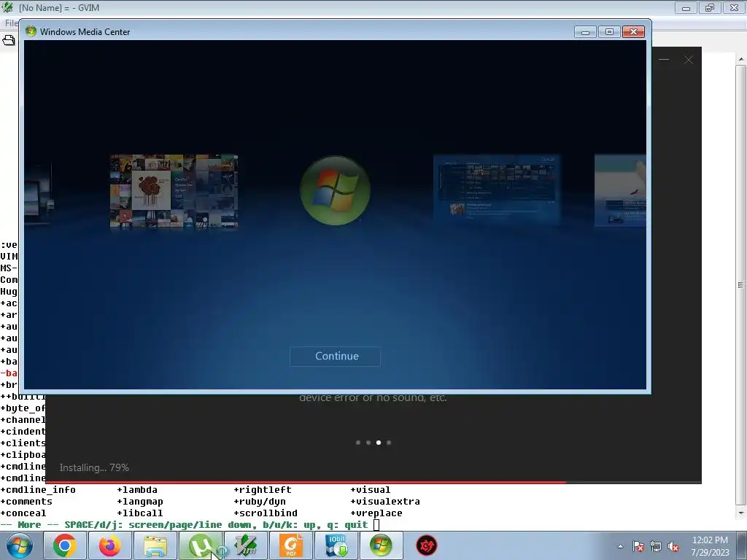Open Windows Explorer folder icon in taskbar
The height and width of the screenshot is (560, 747).
click(x=155, y=545)
